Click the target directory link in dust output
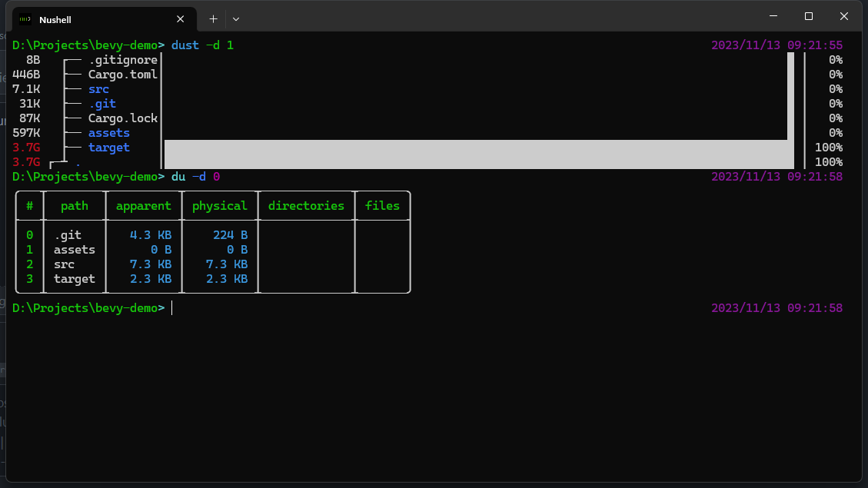This screenshot has height=488, width=868. click(109, 147)
